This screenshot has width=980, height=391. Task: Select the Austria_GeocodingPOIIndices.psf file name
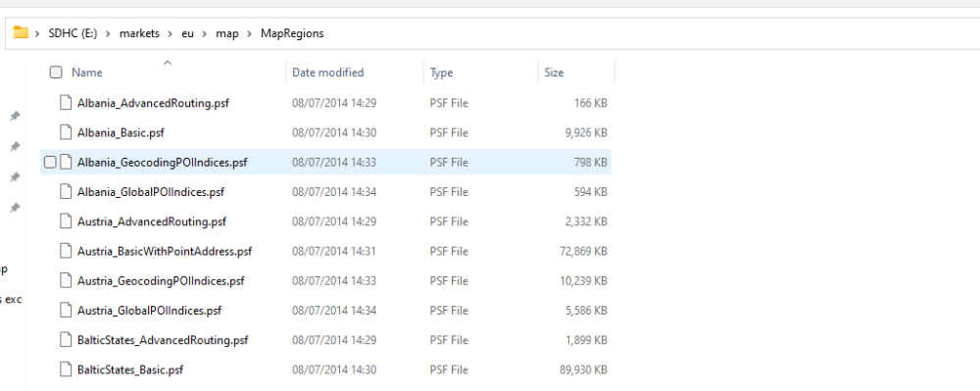(161, 281)
